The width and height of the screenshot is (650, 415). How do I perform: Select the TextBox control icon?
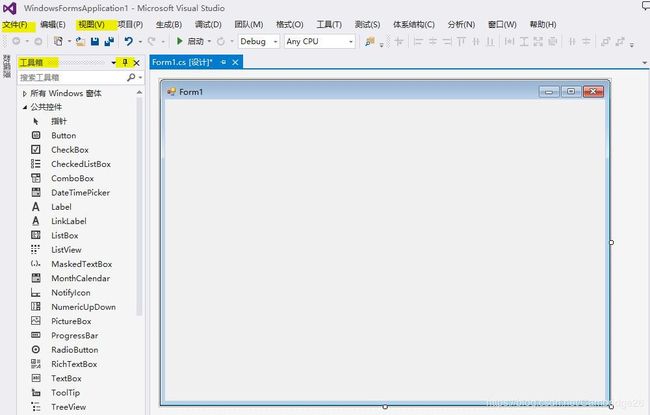pos(36,378)
